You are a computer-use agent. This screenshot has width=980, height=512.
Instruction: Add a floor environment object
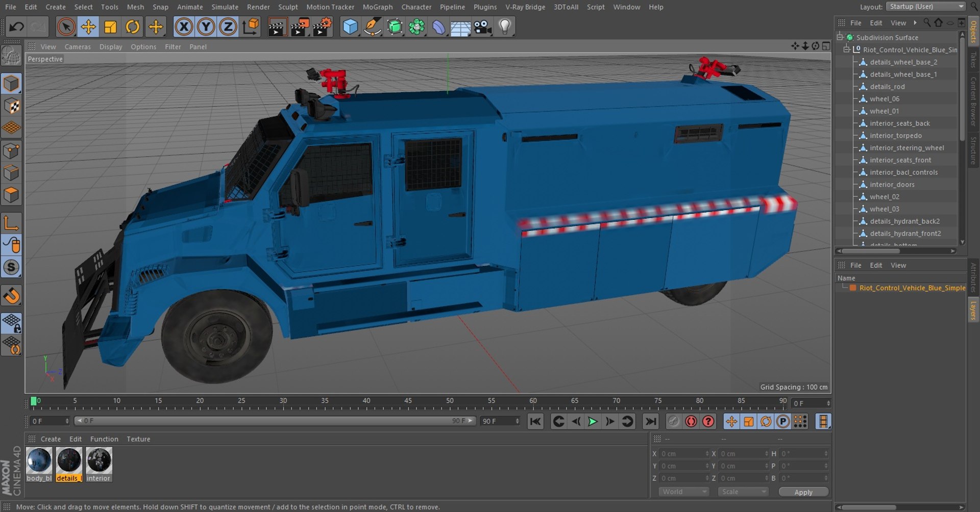point(460,27)
